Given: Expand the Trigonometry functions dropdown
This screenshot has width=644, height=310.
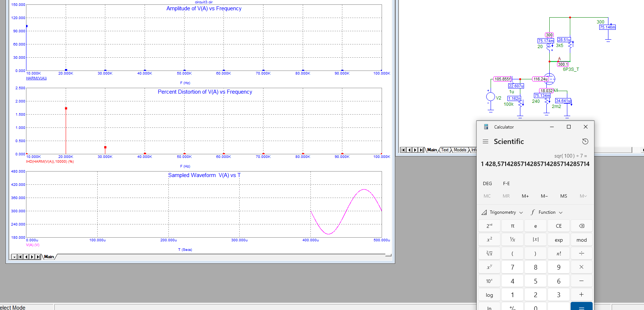Looking at the screenshot, I should click(502, 212).
